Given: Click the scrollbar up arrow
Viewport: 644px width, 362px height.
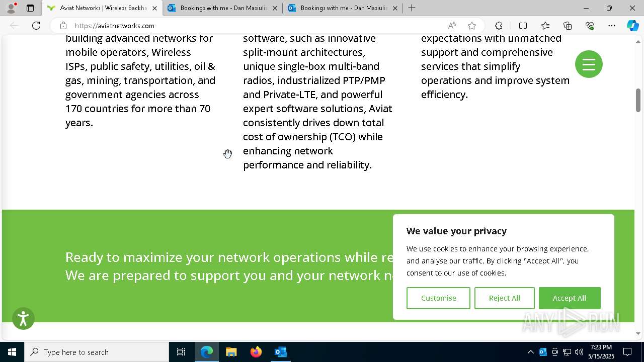Looking at the screenshot, I should [x=638, y=41].
